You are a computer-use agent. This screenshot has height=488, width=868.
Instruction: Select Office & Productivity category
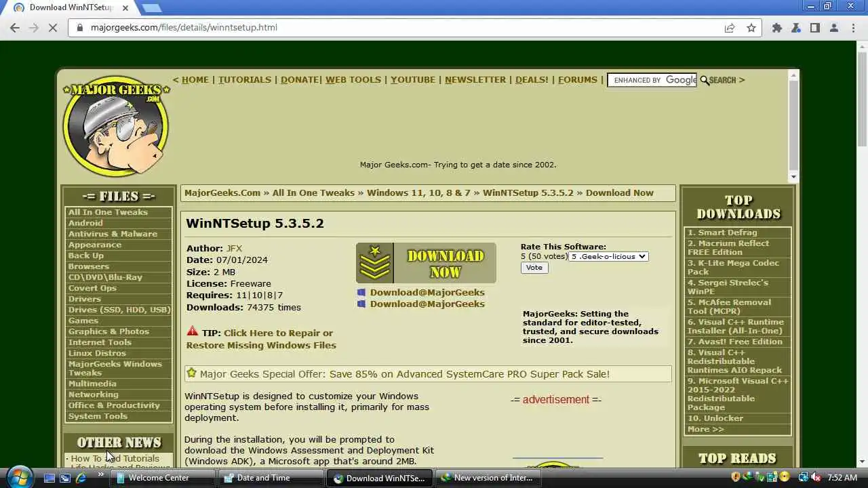tap(114, 405)
